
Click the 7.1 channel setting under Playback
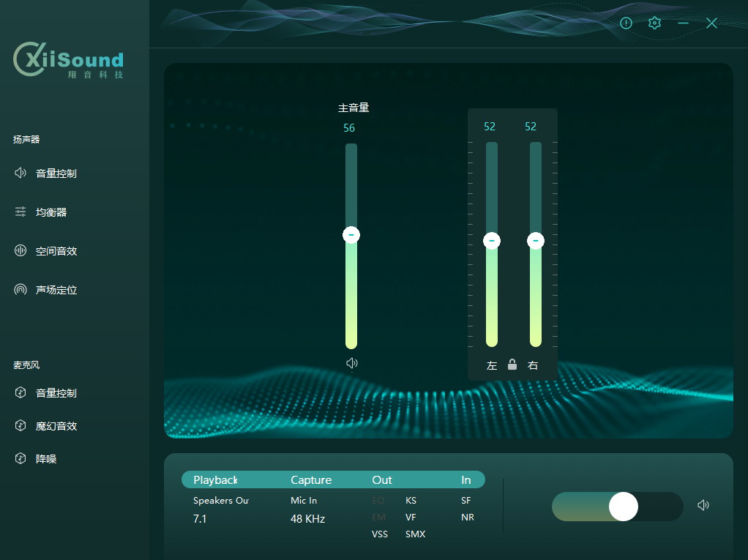[201, 519]
